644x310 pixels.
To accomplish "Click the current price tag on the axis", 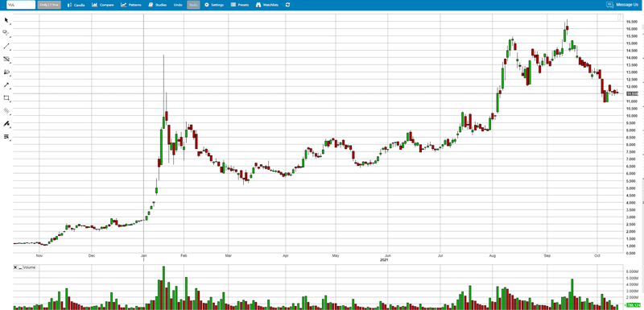I will point(633,93).
